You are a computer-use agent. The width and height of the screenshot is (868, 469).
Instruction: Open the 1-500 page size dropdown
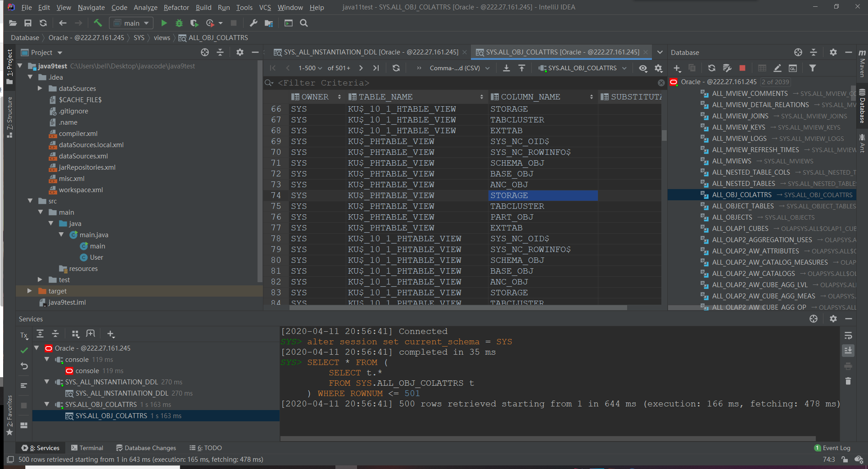coord(310,68)
